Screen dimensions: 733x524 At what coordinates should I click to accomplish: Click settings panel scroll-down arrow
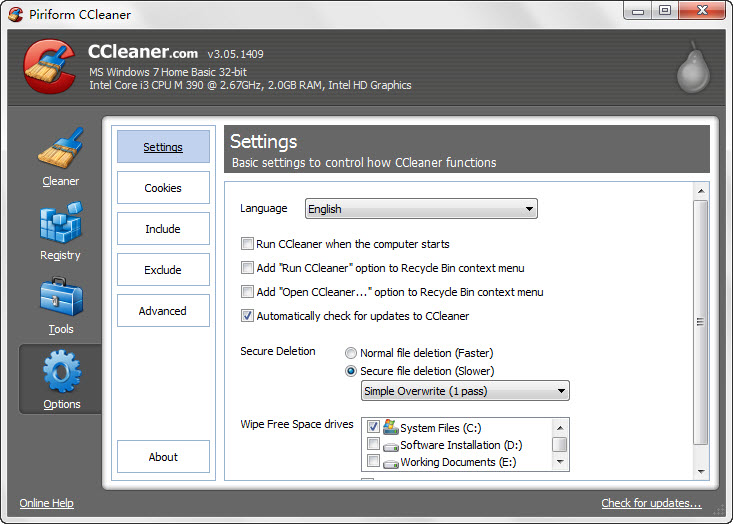701,472
